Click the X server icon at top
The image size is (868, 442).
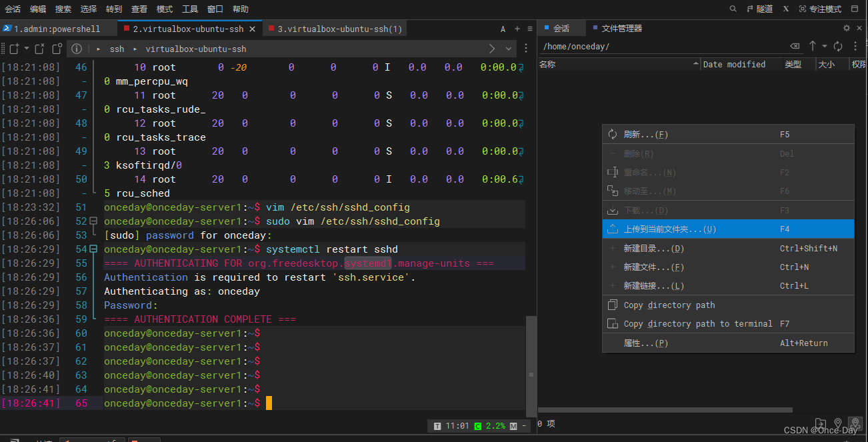tap(786, 9)
